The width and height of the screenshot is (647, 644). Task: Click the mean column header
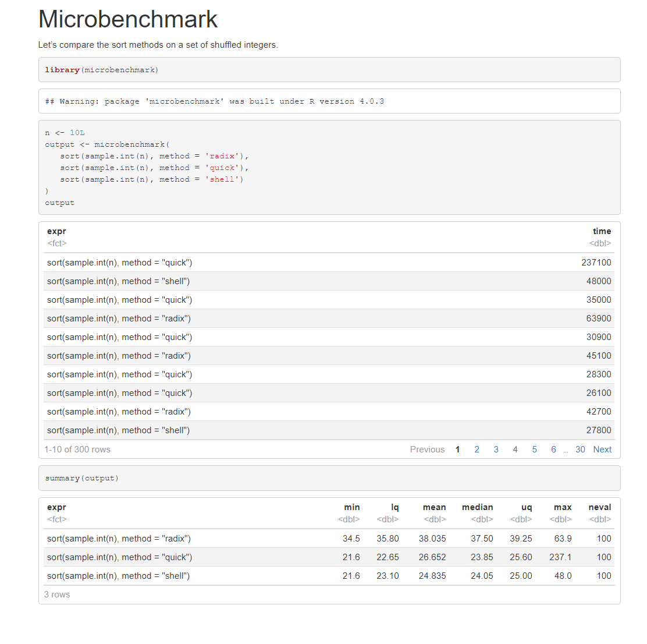click(434, 507)
